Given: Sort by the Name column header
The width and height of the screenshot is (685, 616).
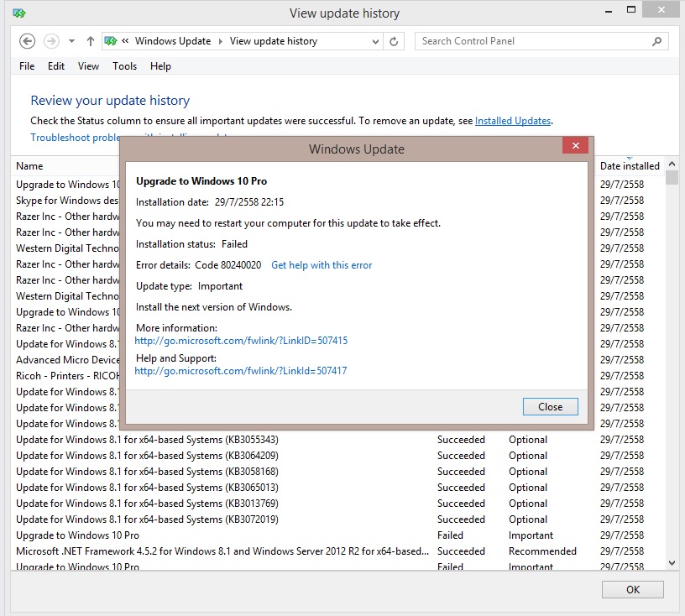Looking at the screenshot, I should (29, 166).
